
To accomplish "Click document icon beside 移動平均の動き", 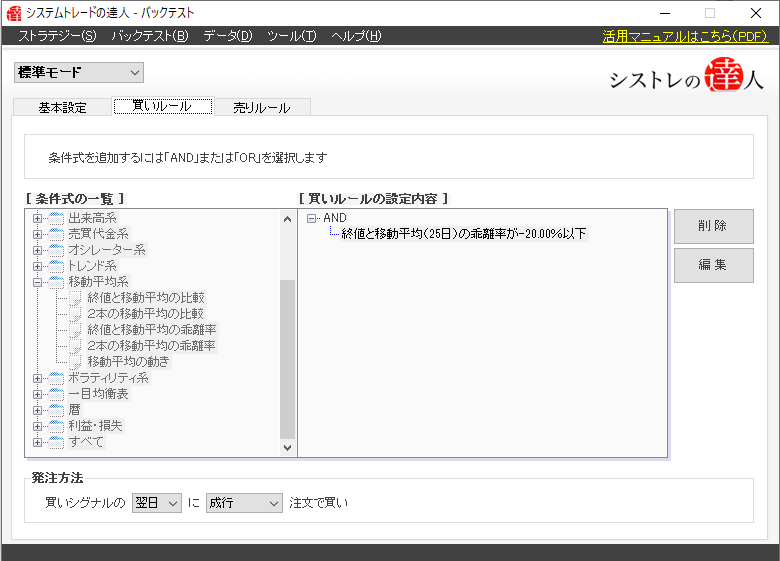I will tap(75, 362).
